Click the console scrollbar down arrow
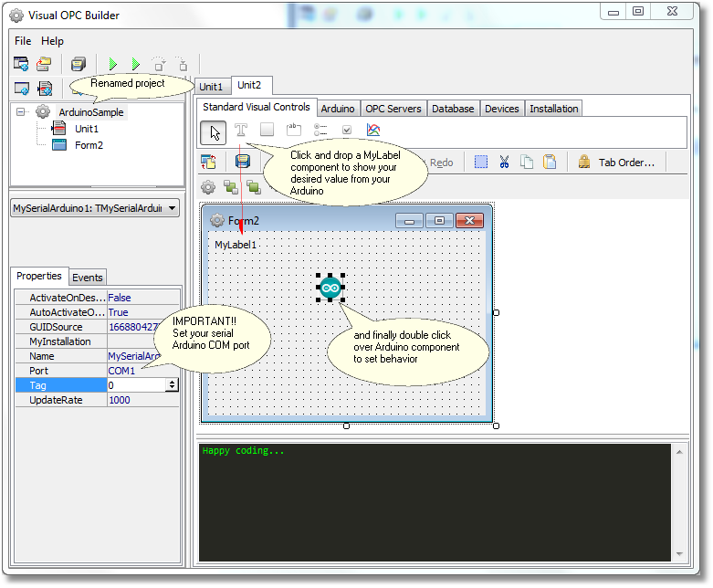Viewport: 713px width, 588px height. click(x=679, y=553)
